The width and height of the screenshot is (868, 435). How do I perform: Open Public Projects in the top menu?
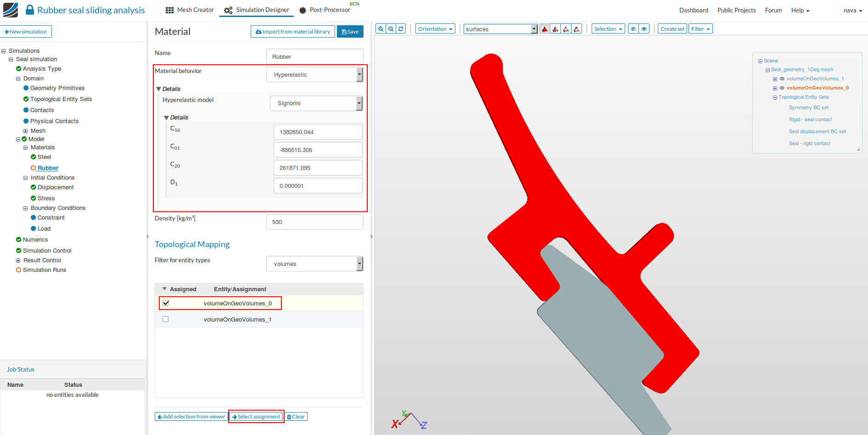click(736, 10)
